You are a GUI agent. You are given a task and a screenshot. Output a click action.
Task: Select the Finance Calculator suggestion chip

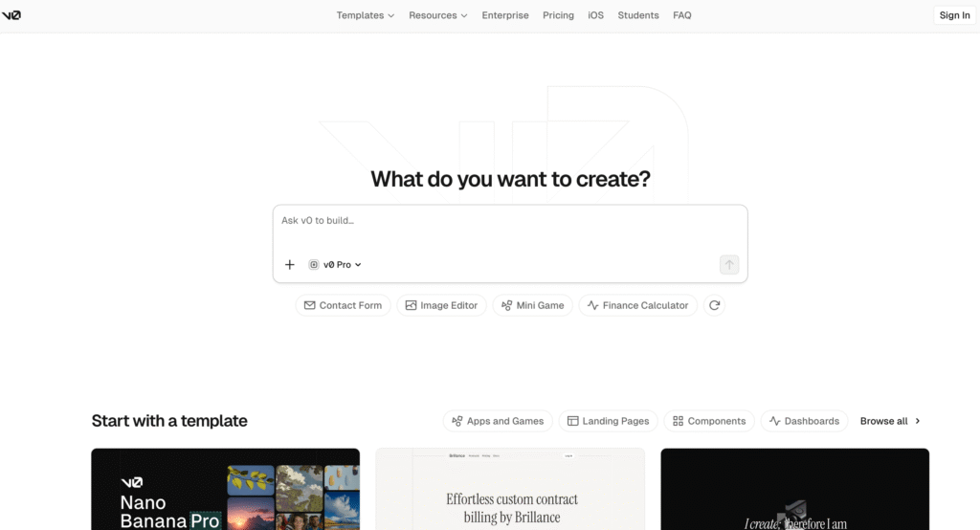coord(637,305)
